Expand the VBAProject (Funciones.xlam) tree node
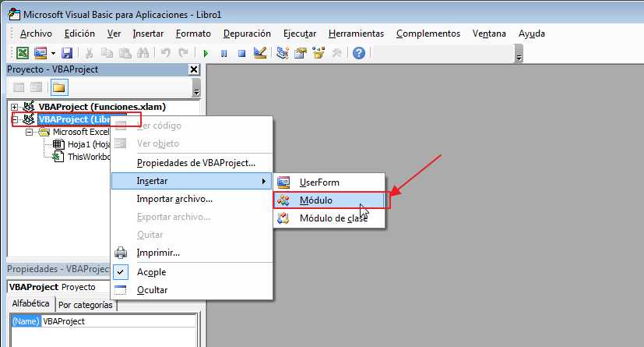The image size is (644, 347). click(15, 106)
